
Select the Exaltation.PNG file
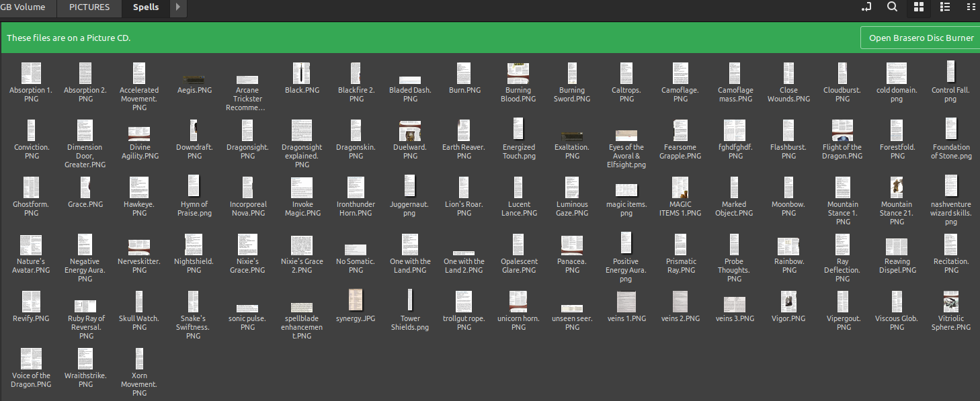[x=572, y=145]
